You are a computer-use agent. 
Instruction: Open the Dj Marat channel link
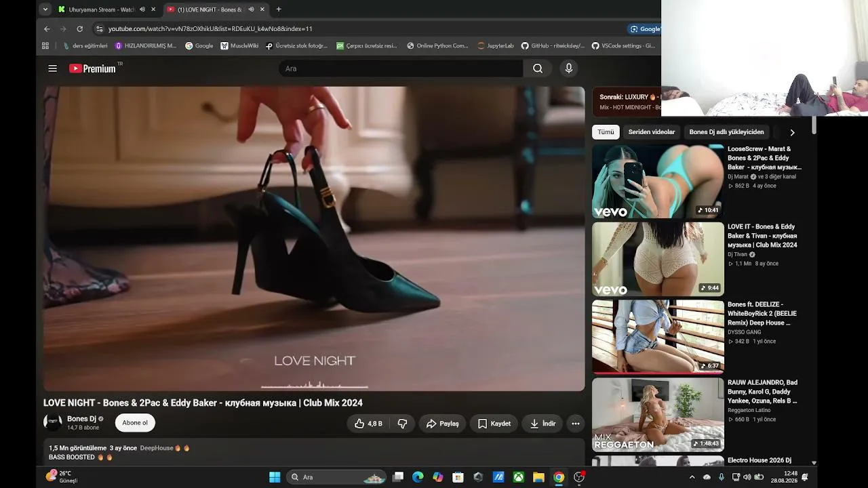(738, 177)
